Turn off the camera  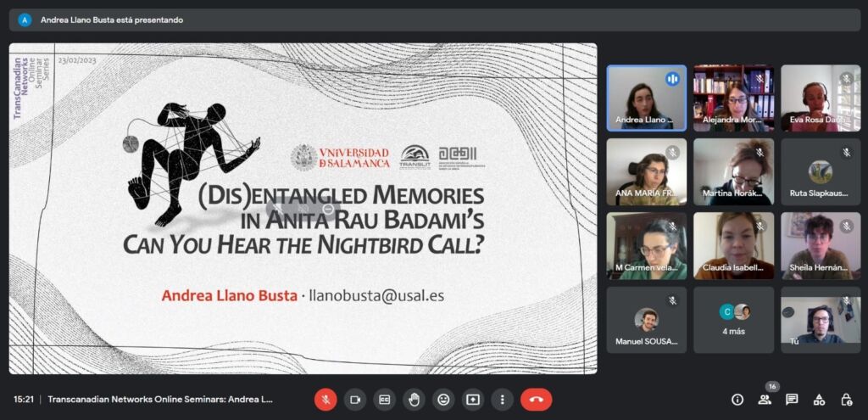(355, 399)
